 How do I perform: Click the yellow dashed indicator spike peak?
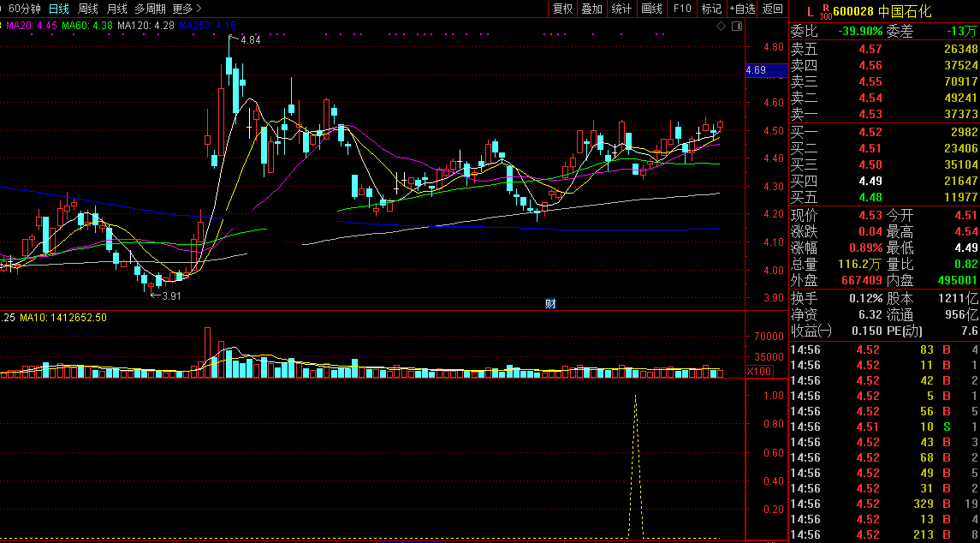point(636,396)
